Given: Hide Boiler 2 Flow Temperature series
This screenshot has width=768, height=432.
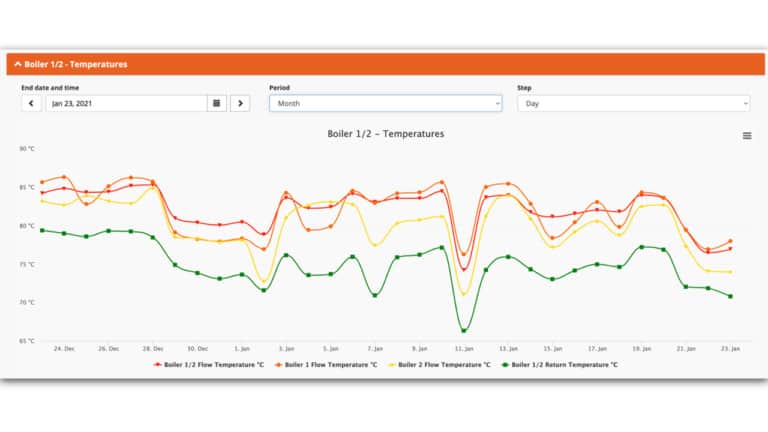Looking at the screenshot, I should coord(441,365).
